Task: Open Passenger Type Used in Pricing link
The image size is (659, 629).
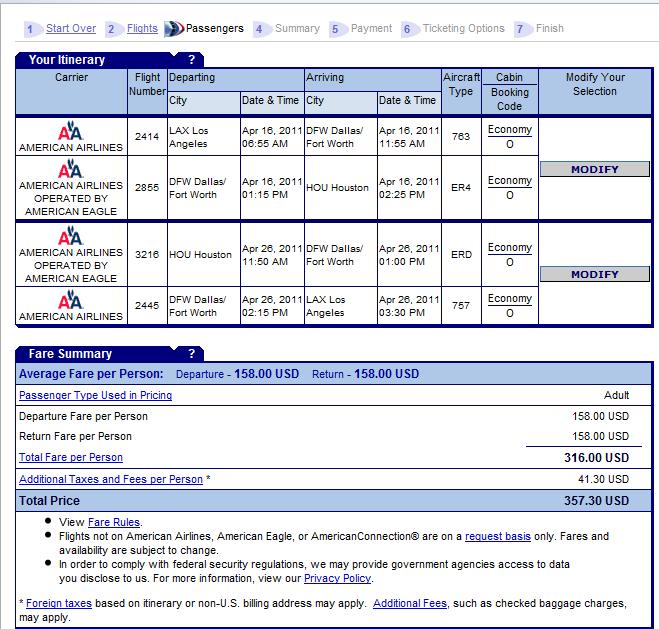Action: pos(95,395)
